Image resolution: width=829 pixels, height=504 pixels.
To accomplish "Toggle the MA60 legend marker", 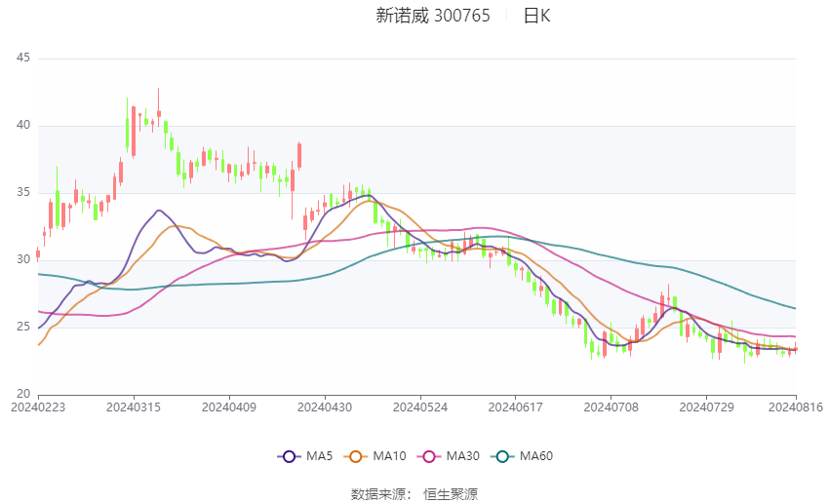I will 503,456.
